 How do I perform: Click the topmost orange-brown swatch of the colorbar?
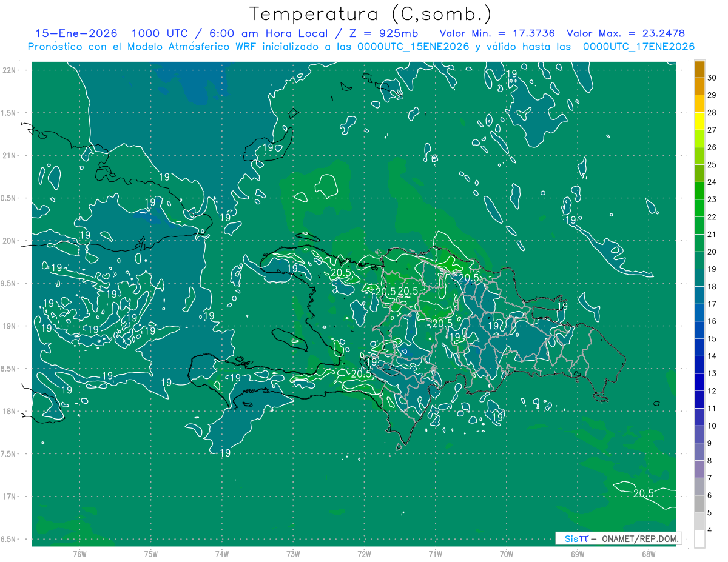point(700,69)
